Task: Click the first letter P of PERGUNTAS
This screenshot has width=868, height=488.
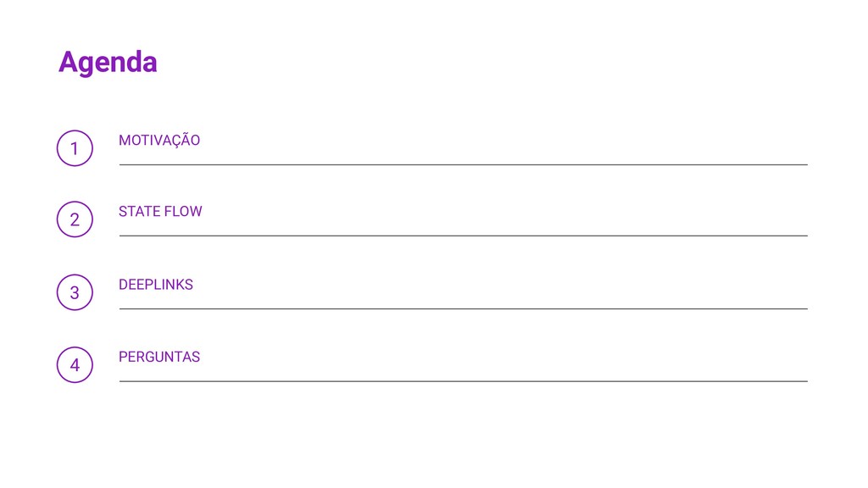Action: coord(123,357)
